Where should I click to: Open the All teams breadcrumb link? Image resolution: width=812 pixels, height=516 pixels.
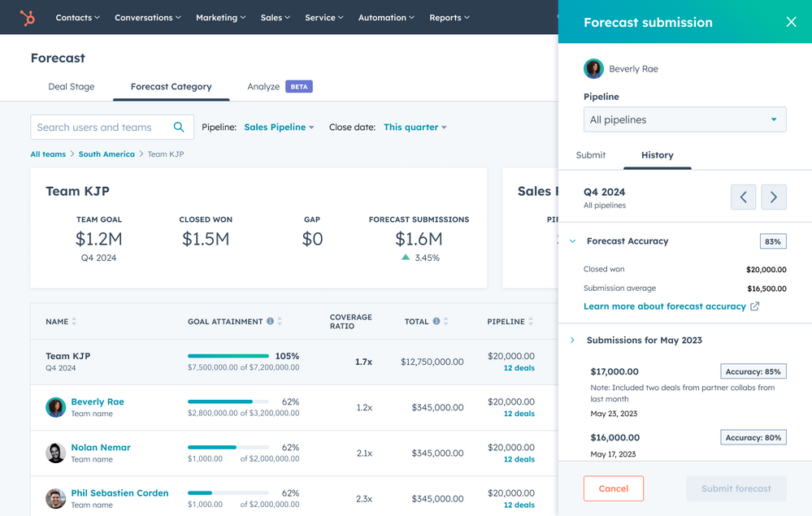(48, 154)
